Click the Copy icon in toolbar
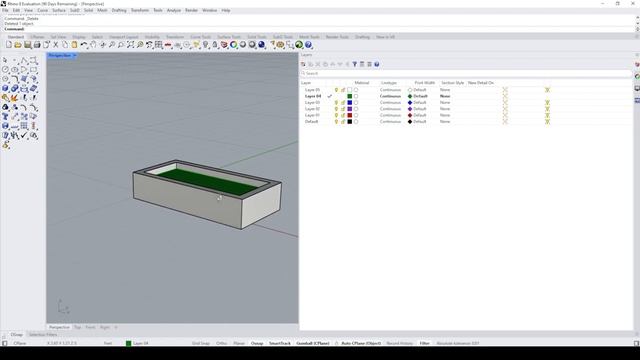The image size is (640, 360). [65, 45]
